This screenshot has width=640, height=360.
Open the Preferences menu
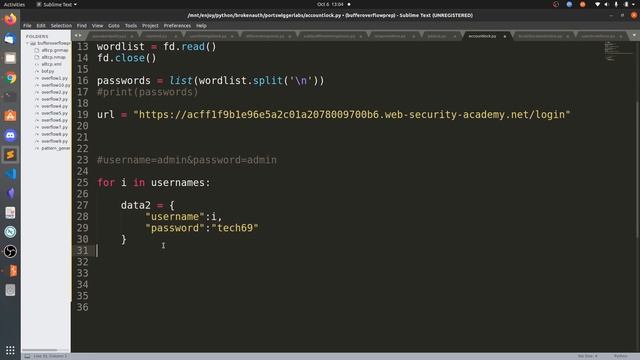point(177,25)
